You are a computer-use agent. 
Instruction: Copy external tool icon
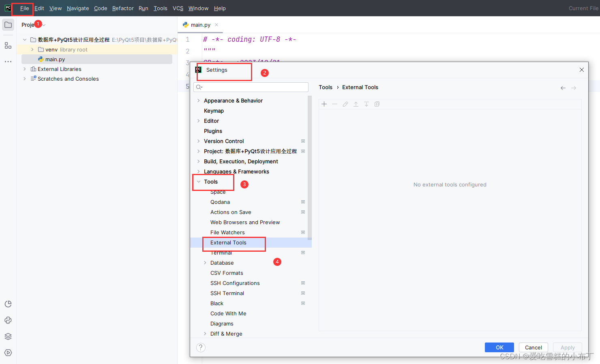(377, 104)
